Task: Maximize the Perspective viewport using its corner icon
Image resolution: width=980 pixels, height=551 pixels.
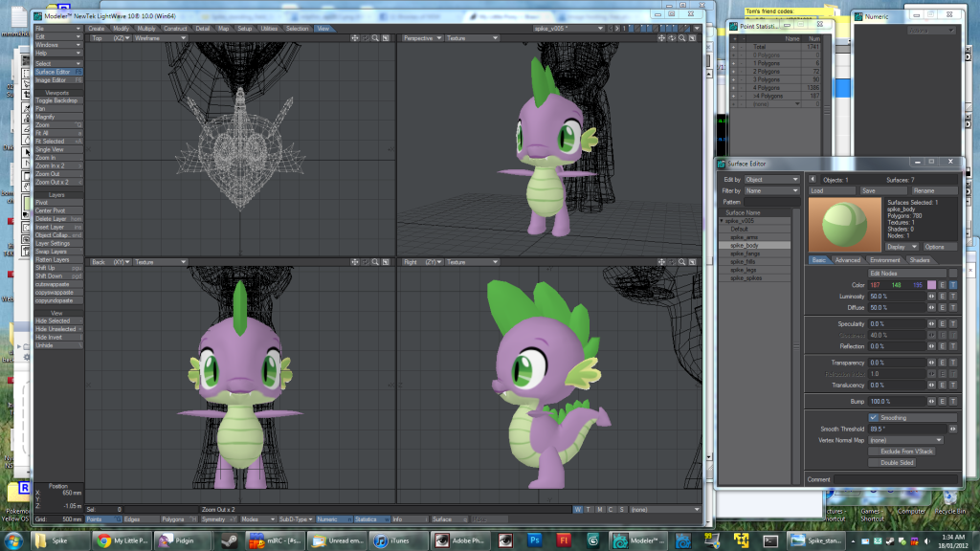Action: tap(693, 38)
